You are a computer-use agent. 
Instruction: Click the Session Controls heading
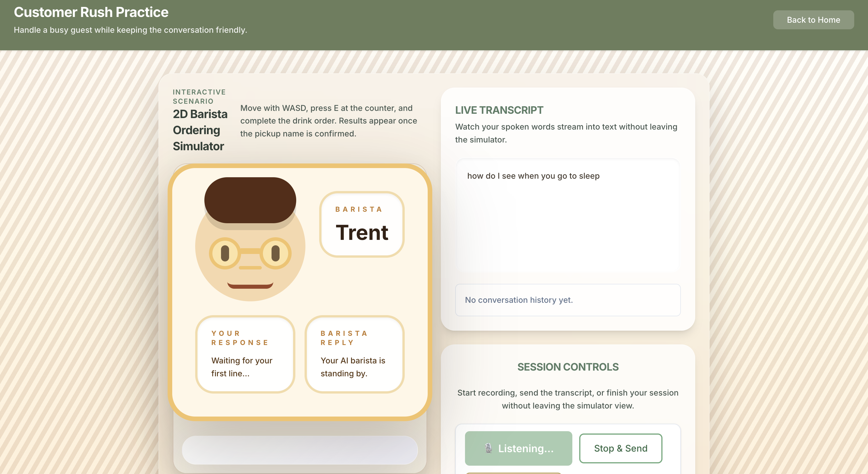[x=567, y=367]
